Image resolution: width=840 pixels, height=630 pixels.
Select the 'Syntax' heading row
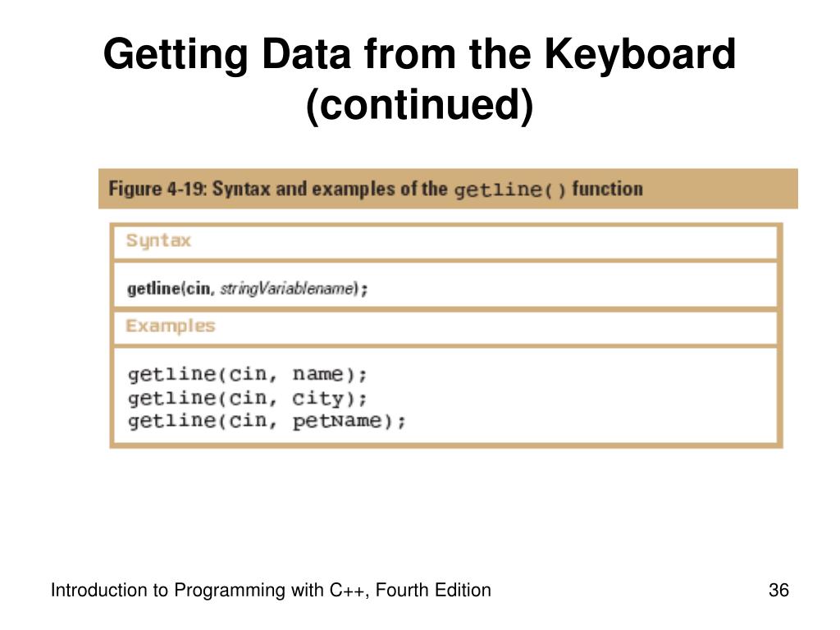coord(445,242)
